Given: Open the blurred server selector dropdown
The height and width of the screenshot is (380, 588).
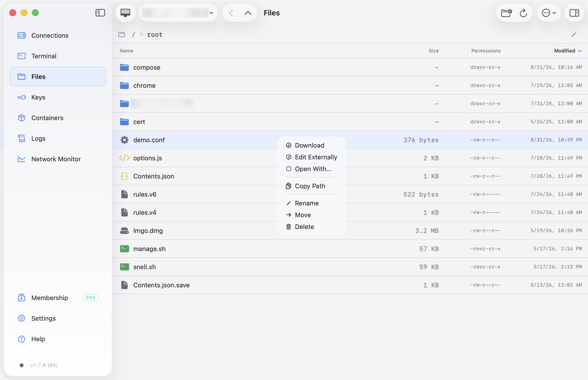Looking at the screenshot, I should [178, 13].
